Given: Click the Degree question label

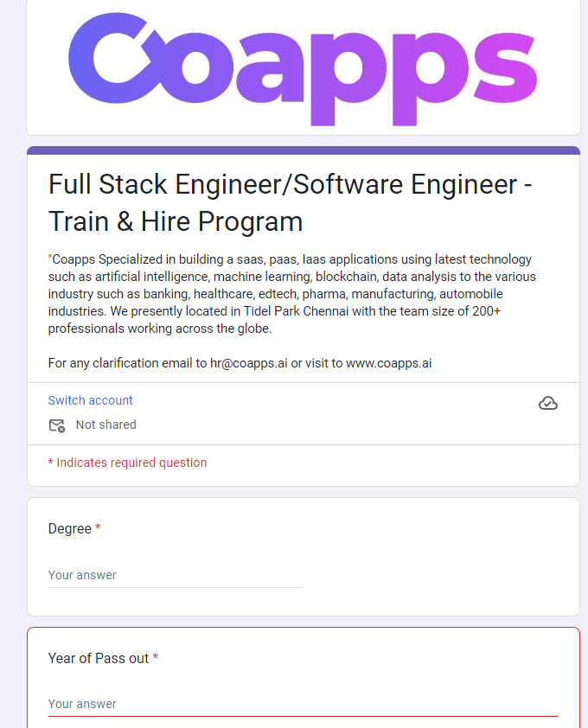Looking at the screenshot, I should coord(70,529).
